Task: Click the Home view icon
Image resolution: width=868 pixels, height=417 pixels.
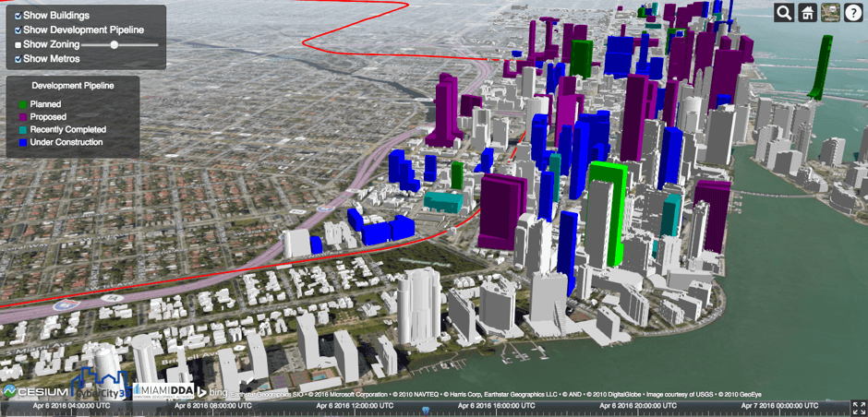Action: (807, 13)
